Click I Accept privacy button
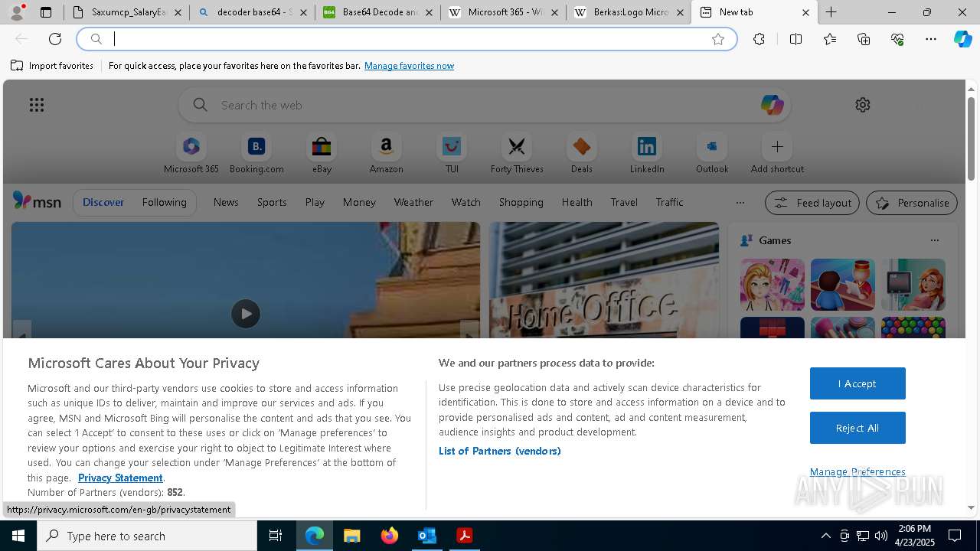 coord(857,383)
